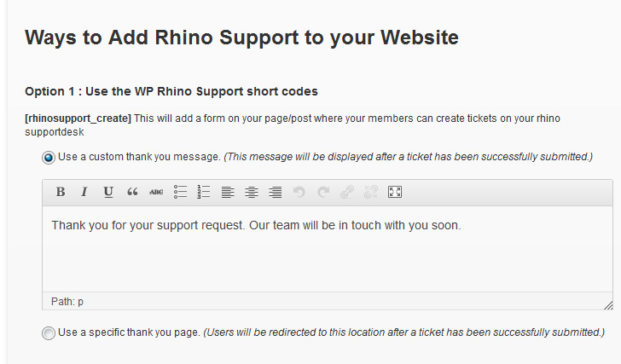This screenshot has width=621, height=364.
Task: Align text right in the editor
Action: 276,192
